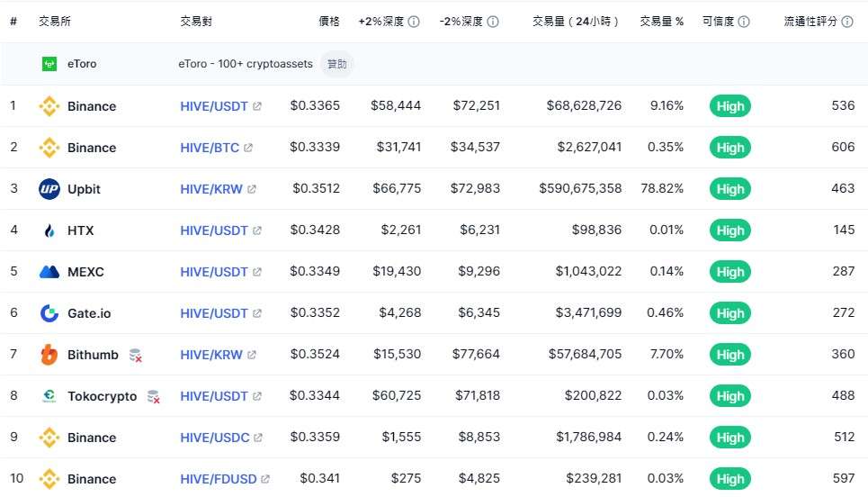Image resolution: width=868 pixels, height=497 pixels.
Task: Sort table by 交易量（24小時） column
Action: (x=576, y=22)
